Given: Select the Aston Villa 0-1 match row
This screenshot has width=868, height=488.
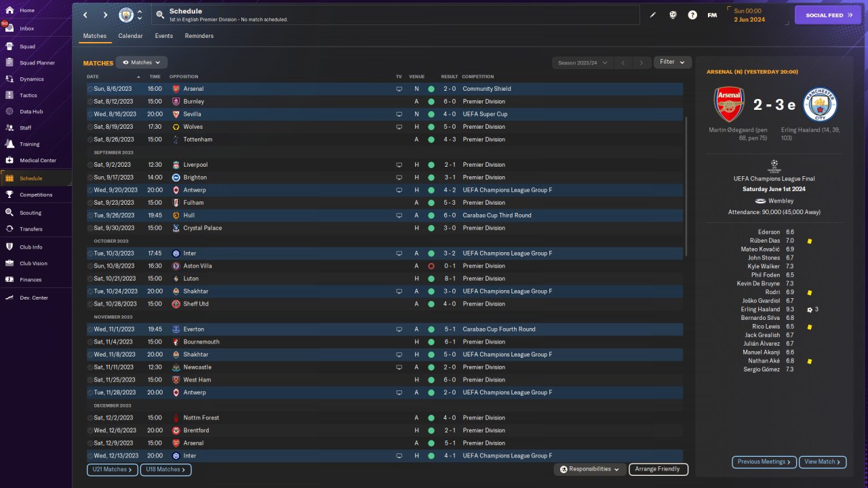Looking at the screenshot, I should click(384, 266).
